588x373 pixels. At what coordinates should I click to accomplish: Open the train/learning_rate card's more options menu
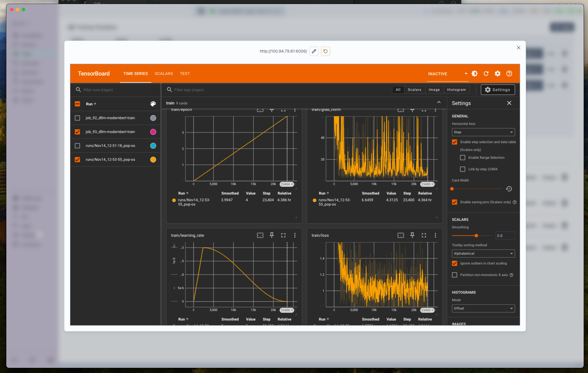(295, 235)
